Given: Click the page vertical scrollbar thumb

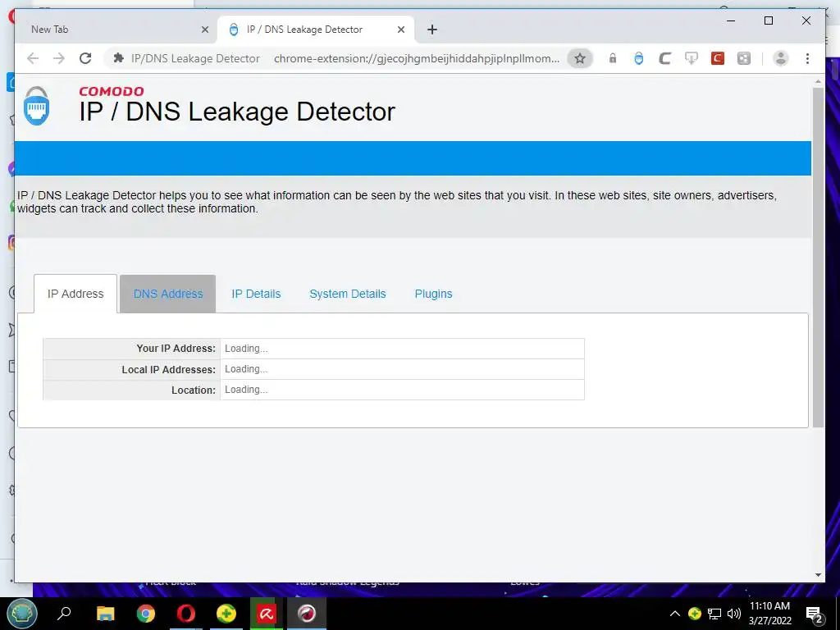Looking at the screenshot, I should [x=818, y=257].
